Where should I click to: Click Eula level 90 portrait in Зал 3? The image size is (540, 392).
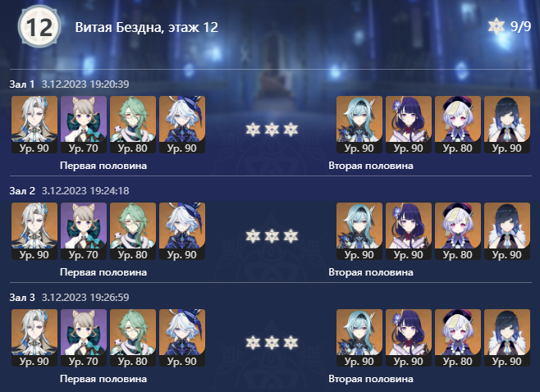[x=359, y=338]
